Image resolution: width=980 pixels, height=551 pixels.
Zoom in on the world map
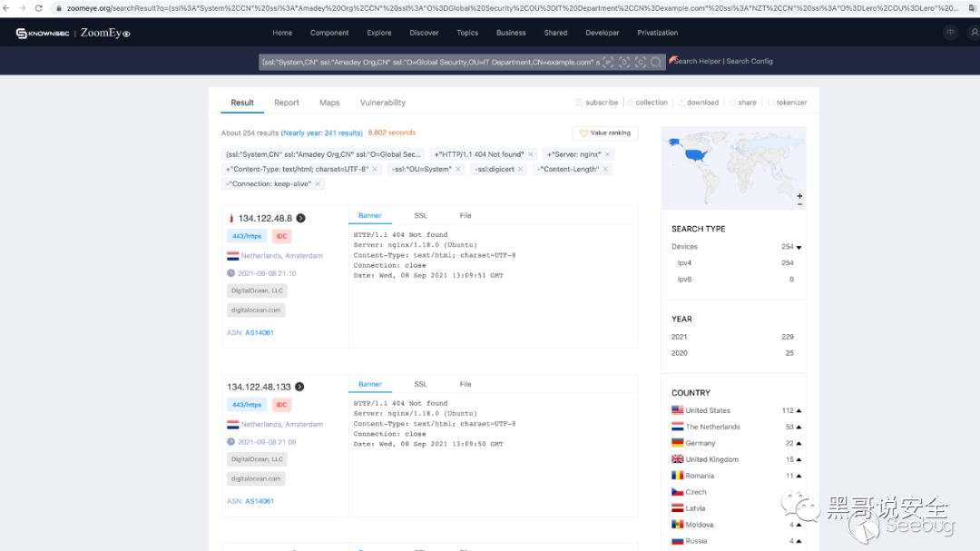point(799,196)
